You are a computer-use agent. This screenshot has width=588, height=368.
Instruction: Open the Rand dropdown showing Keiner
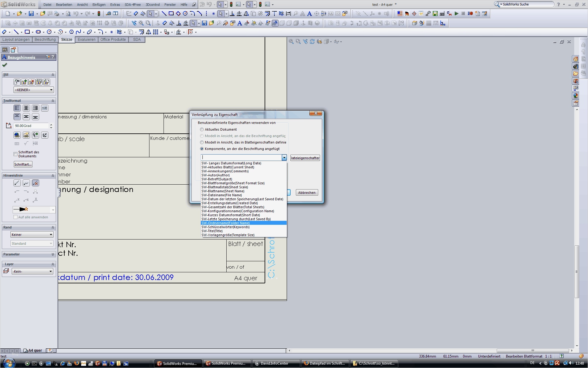point(32,234)
